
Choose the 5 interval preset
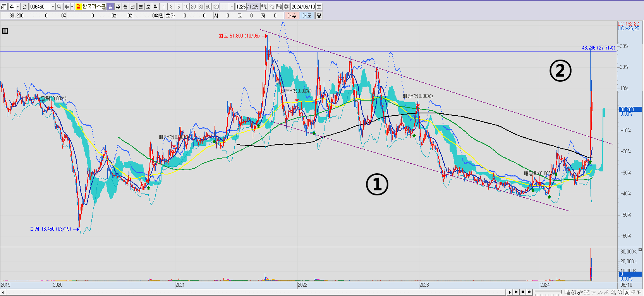179,7
